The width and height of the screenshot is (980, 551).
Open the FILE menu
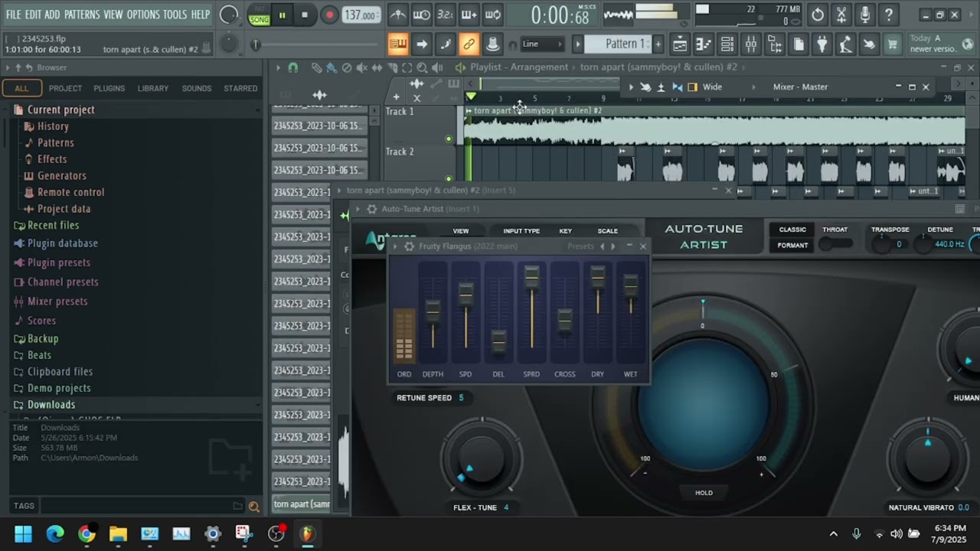(13, 15)
